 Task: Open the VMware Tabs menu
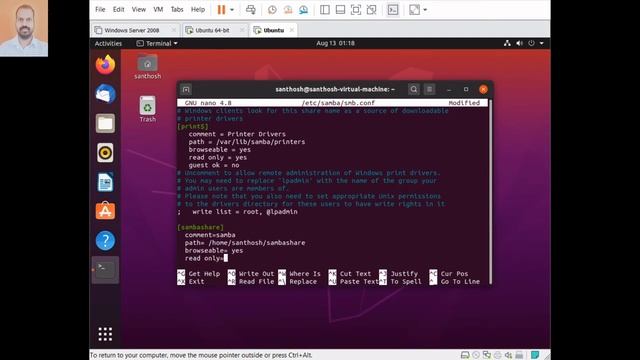click(177, 9)
